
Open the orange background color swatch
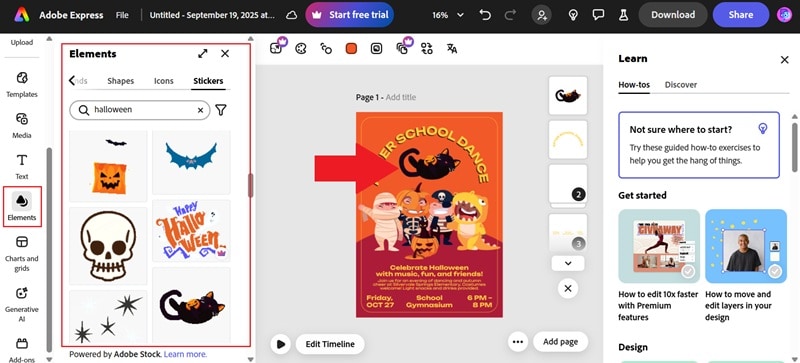[351, 49]
